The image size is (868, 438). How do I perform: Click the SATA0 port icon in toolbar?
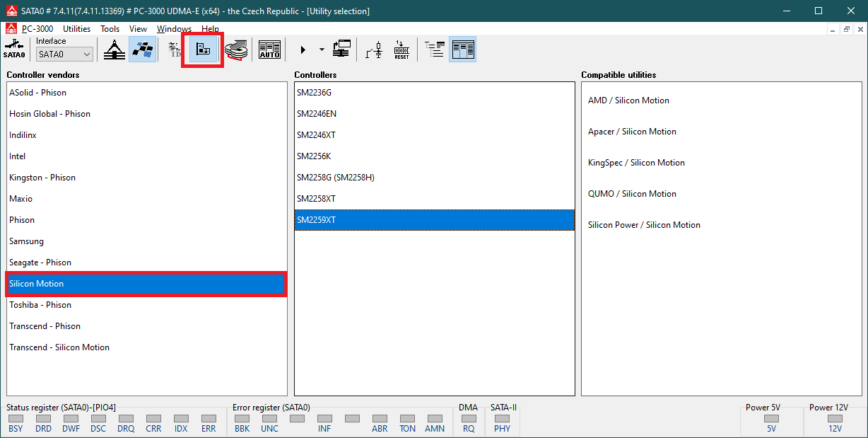(13, 50)
